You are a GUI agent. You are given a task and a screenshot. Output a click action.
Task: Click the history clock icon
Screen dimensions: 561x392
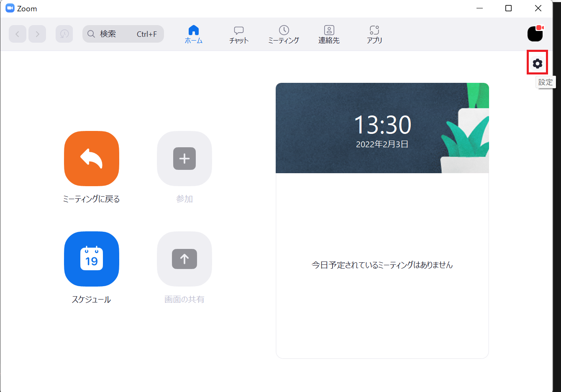click(64, 34)
